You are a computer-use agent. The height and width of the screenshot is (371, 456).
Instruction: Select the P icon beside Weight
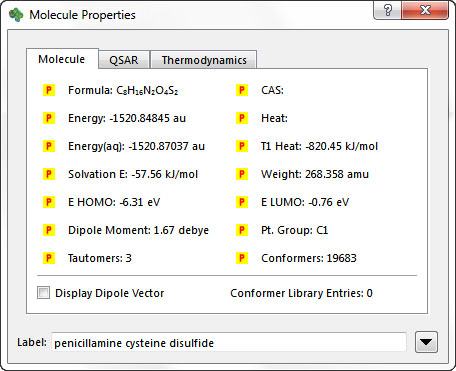pos(242,174)
